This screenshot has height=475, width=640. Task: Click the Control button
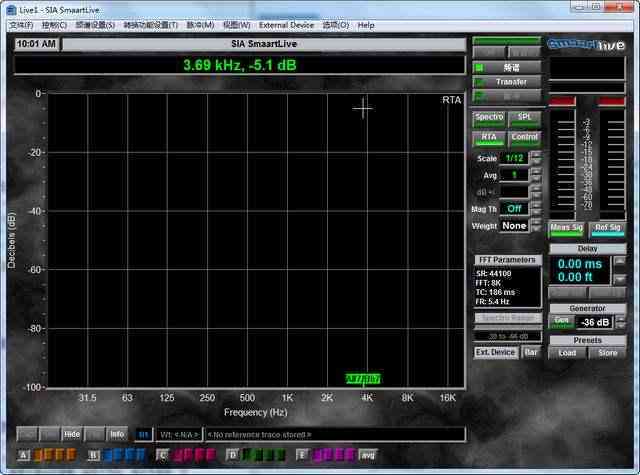point(524,138)
